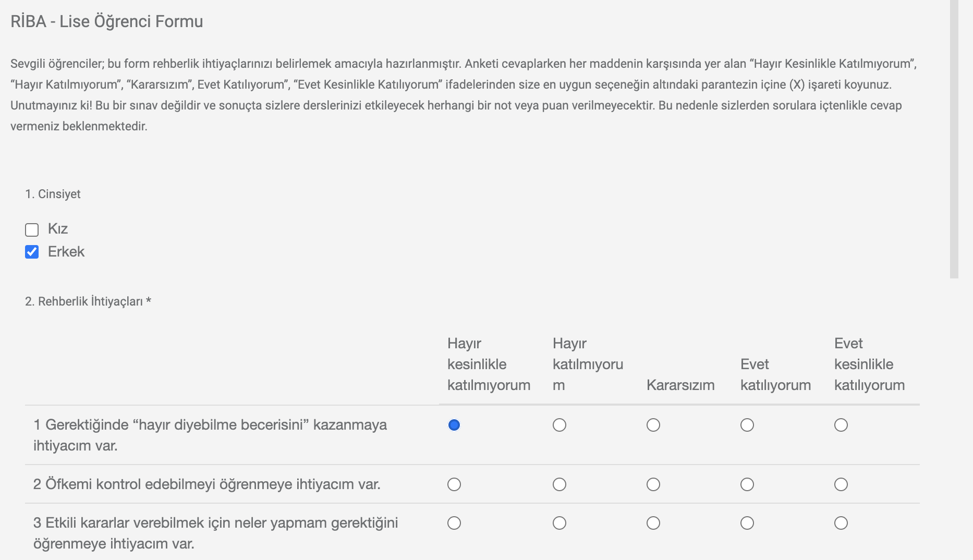This screenshot has height=560, width=973.
Task: Click the selected radio on question 1
Action: coord(453,425)
